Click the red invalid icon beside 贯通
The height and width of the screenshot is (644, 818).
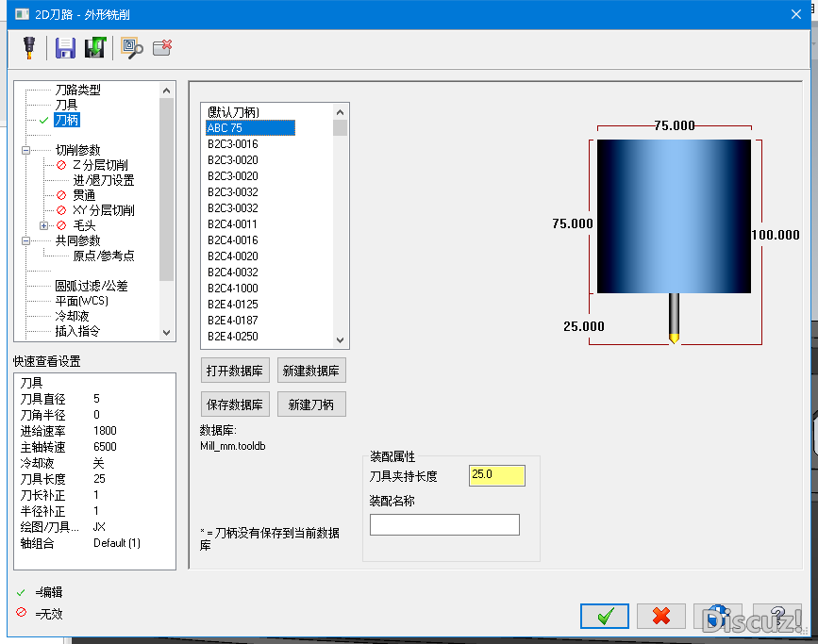click(61, 195)
